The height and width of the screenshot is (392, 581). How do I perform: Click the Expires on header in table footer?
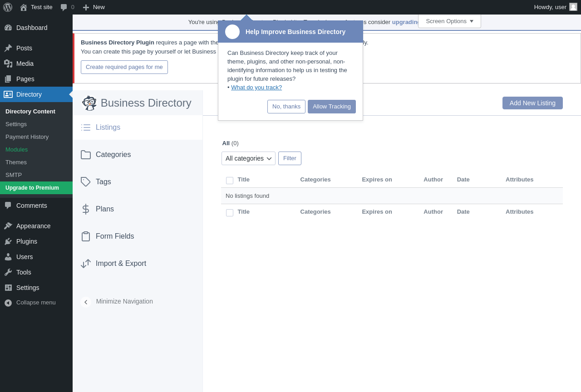(377, 212)
